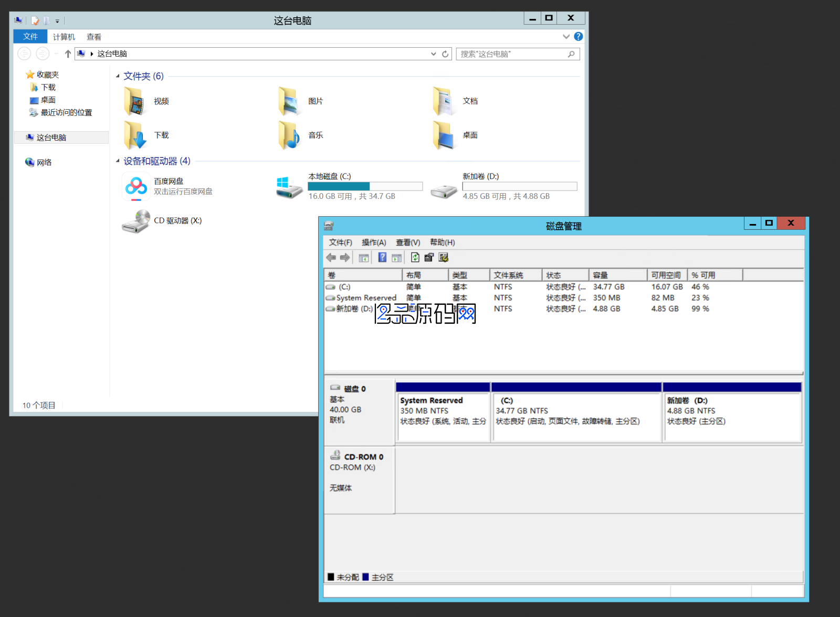Select (C:) 34.77 GB partition block

576,412
